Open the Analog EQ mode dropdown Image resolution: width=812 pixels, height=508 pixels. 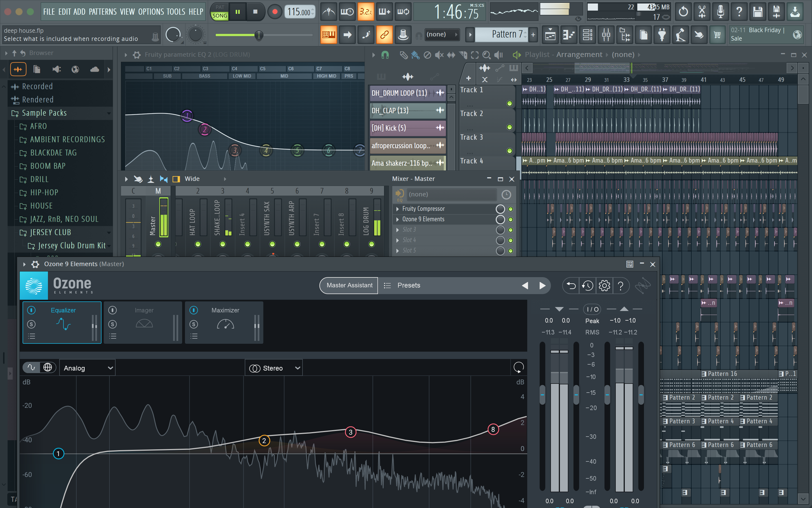[x=88, y=368]
